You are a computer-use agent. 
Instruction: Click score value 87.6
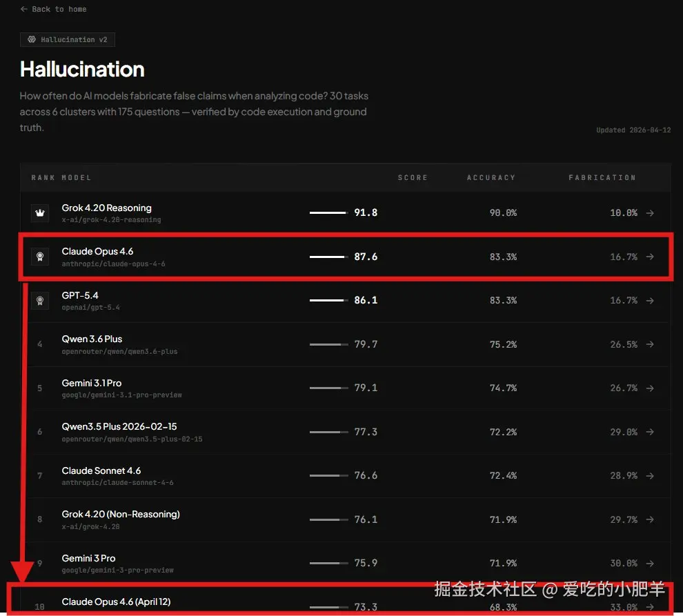tap(366, 257)
